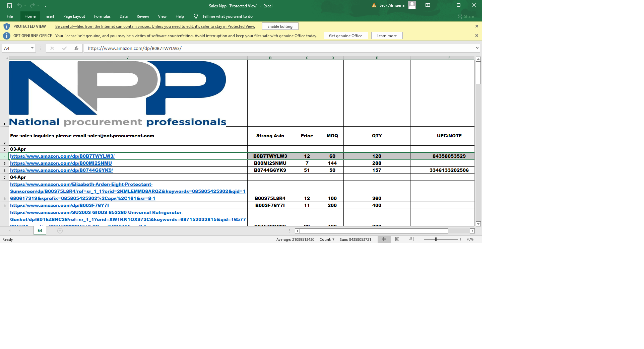The height and width of the screenshot is (349, 644).
Task: Open the Name Box dropdown arrow
Action: click(x=32, y=48)
